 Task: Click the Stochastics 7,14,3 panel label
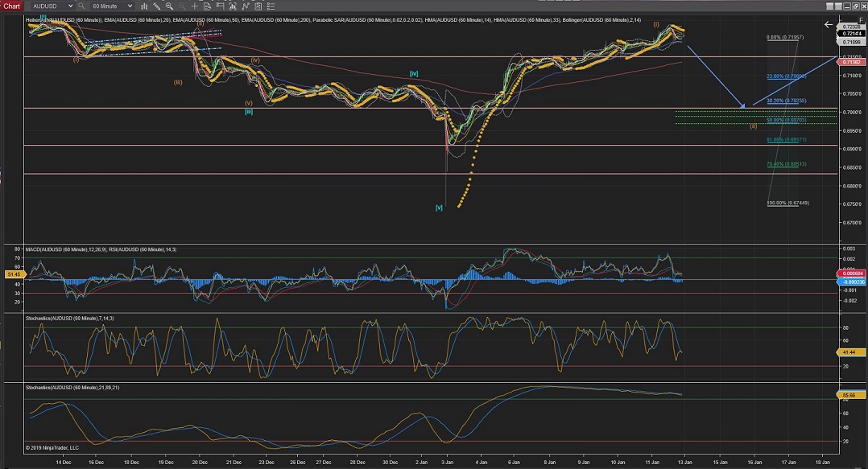coord(70,319)
